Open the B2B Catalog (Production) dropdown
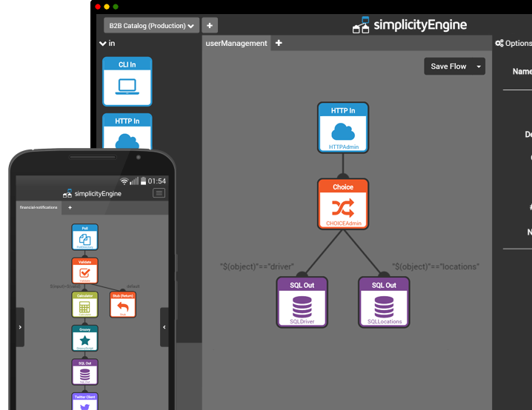This screenshot has height=410, width=532. click(151, 26)
